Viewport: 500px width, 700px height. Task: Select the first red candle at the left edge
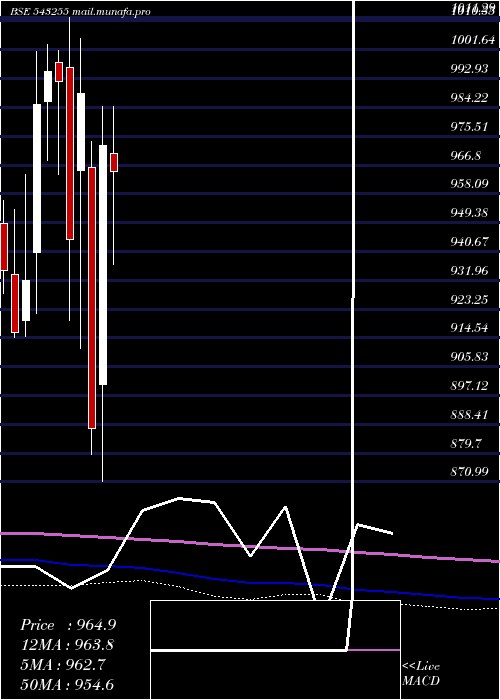coord(4,247)
